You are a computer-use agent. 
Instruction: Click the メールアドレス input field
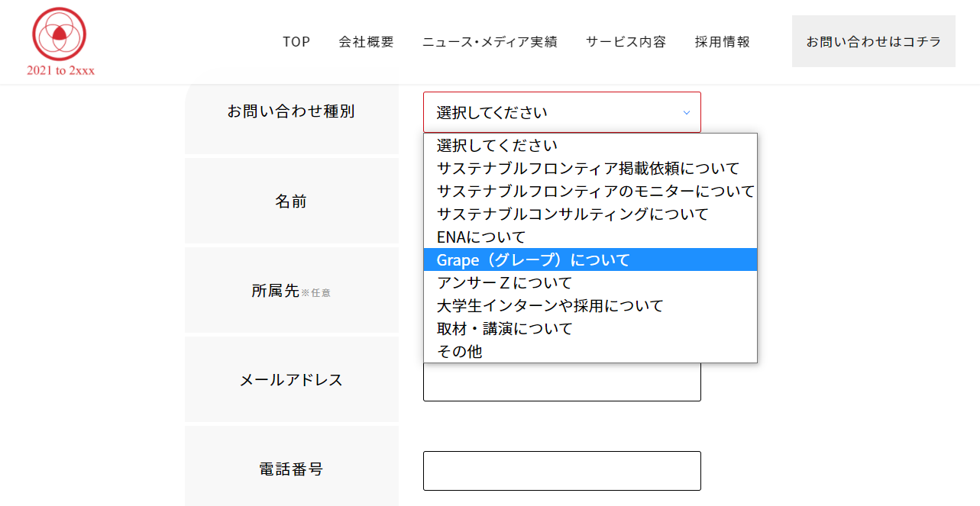coord(561,382)
